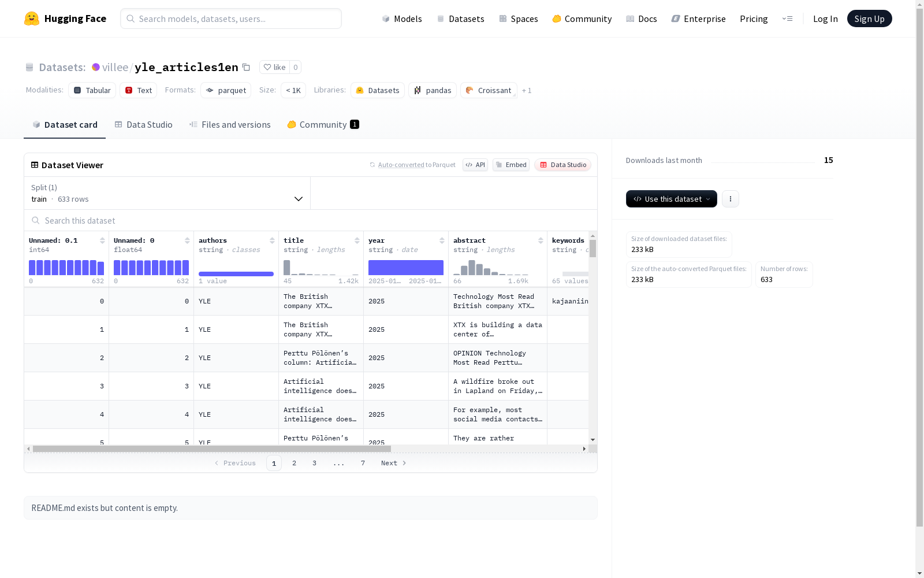Copy dataset name with copy icon

246,67
